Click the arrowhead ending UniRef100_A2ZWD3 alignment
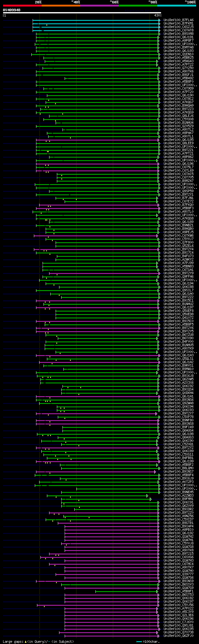 coord(147,496)
